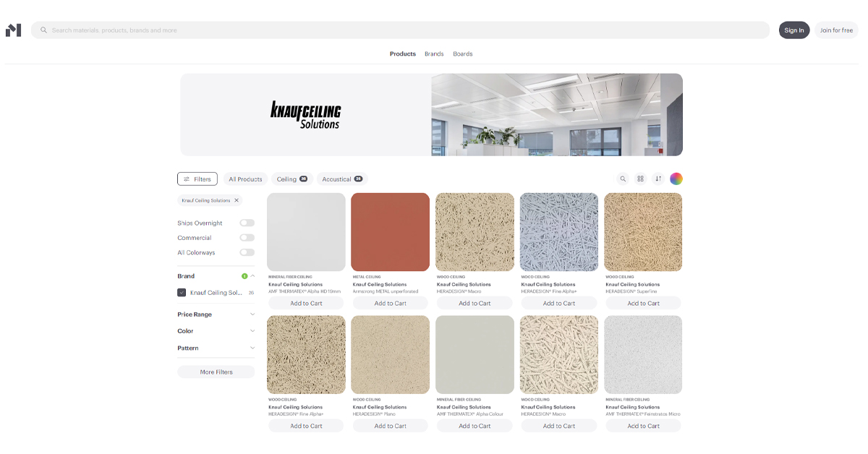
Task: Add HERADESIGN Superfine to cart
Action: tap(644, 304)
